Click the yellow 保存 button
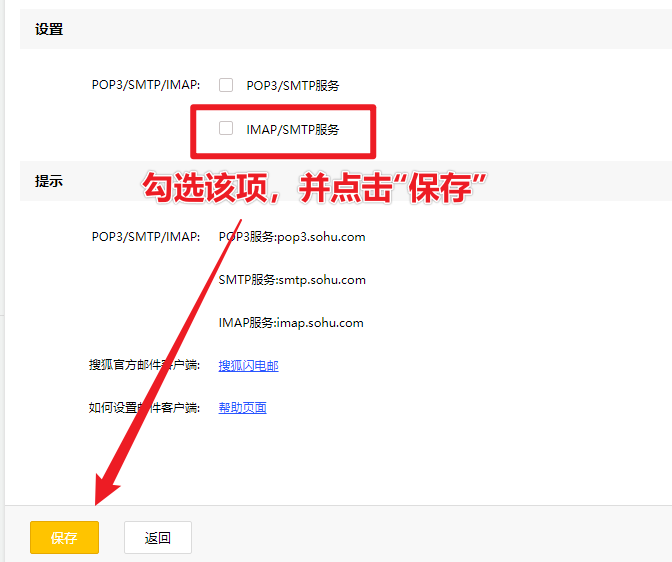672x562 pixels. [64, 537]
